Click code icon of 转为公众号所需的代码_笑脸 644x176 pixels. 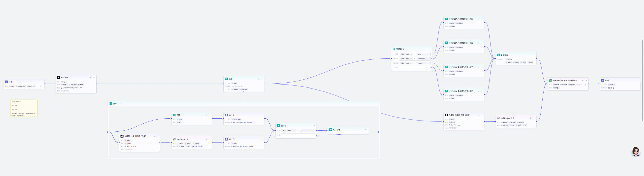[x=446, y=19]
